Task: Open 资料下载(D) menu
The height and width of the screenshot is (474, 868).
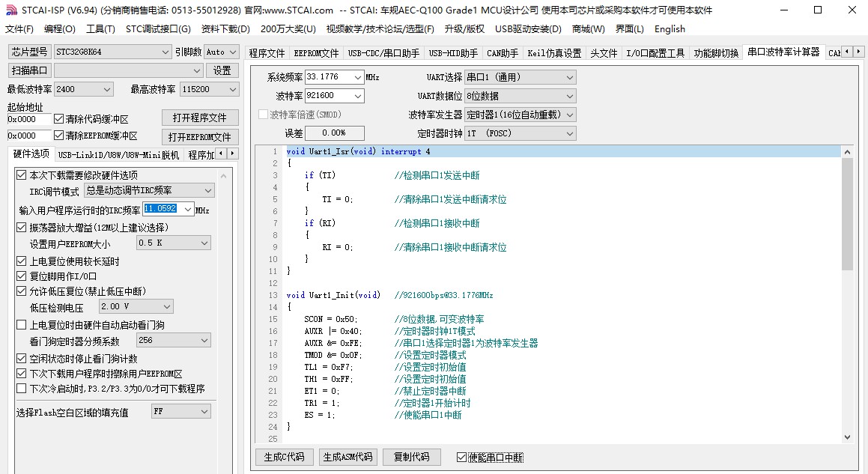Action: pyautogui.click(x=225, y=28)
